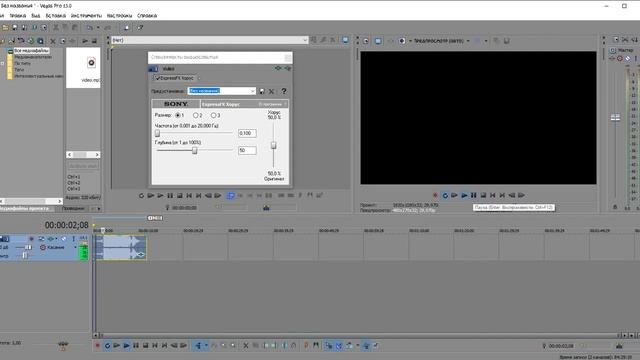Click the audio track pan slider handle
The width and height of the screenshot is (640, 360).
point(24,256)
